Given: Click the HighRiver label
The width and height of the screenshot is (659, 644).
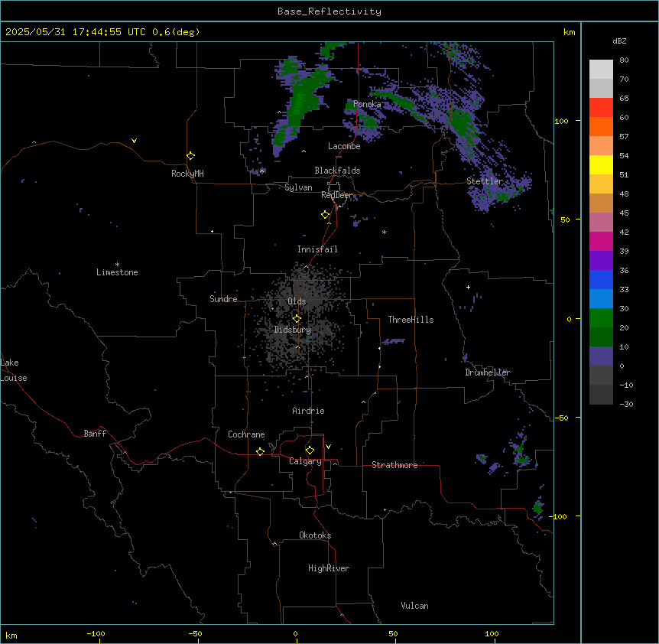Looking at the screenshot, I should [329, 568].
